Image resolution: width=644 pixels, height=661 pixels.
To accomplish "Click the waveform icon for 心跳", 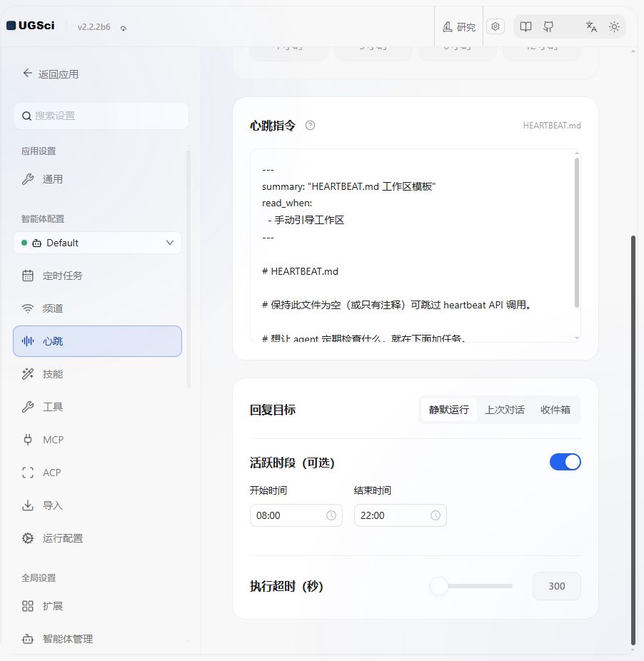I will tap(28, 341).
